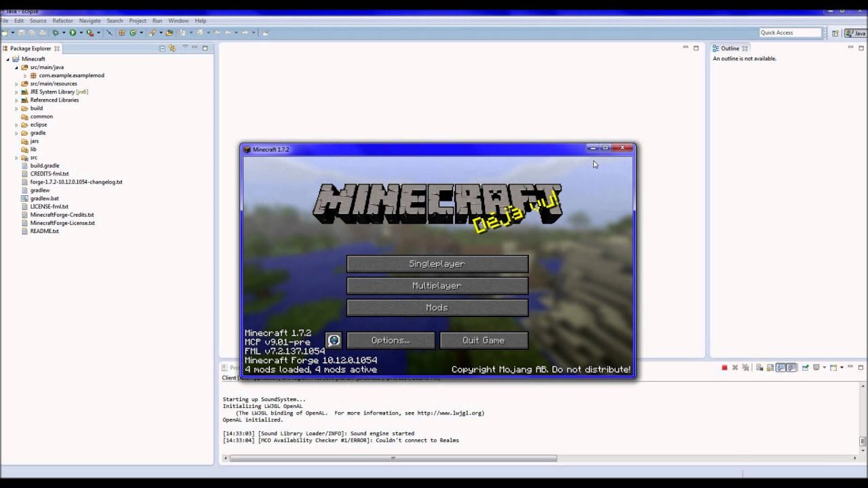
Task: Click the New file icon in main toolbar
Action: [5, 33]
